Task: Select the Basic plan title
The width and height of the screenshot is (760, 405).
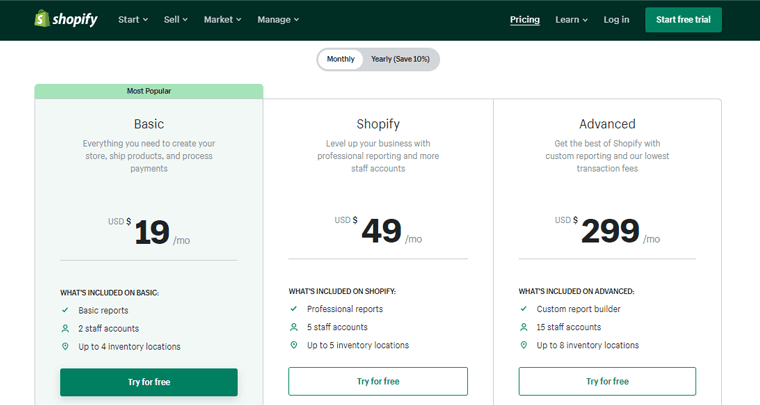Action: tap(149, 124)
